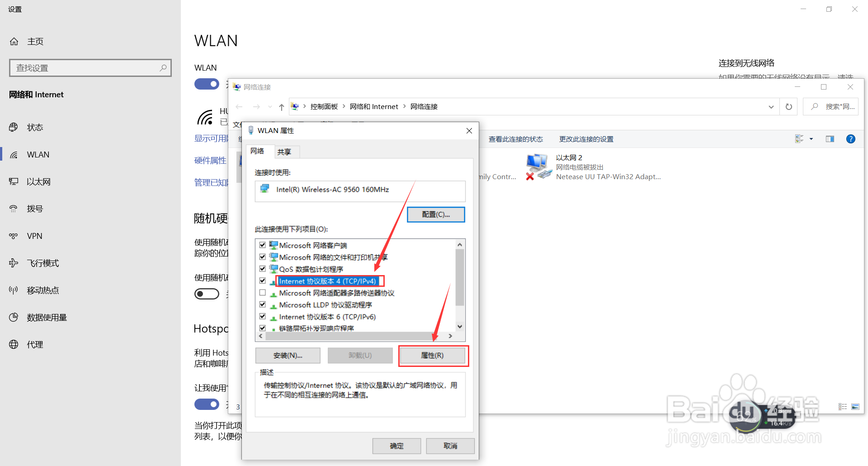Viewport: 868px width, 466px height.
Task: Click the search magnifier in the 查找设置 box
Action: click(x=163, y=68)
